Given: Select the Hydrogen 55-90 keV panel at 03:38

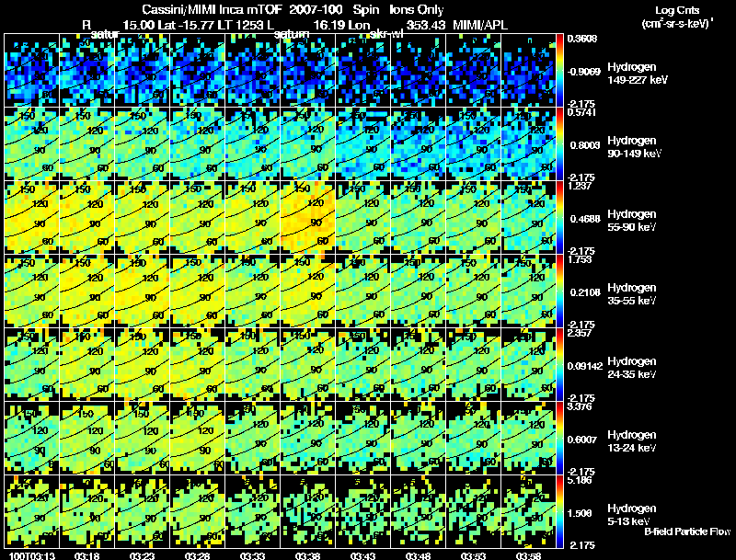Looking at the screenshot, I should 308,218.
